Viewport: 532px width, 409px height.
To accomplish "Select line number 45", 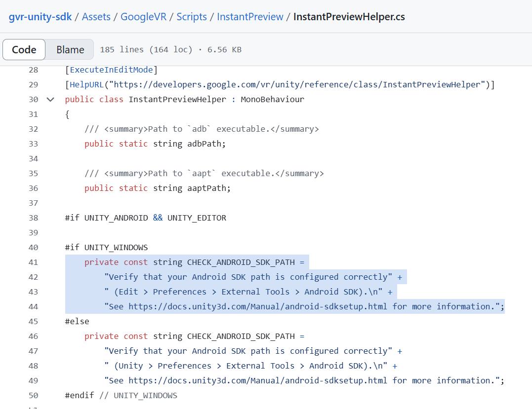I will click(33, 321).
